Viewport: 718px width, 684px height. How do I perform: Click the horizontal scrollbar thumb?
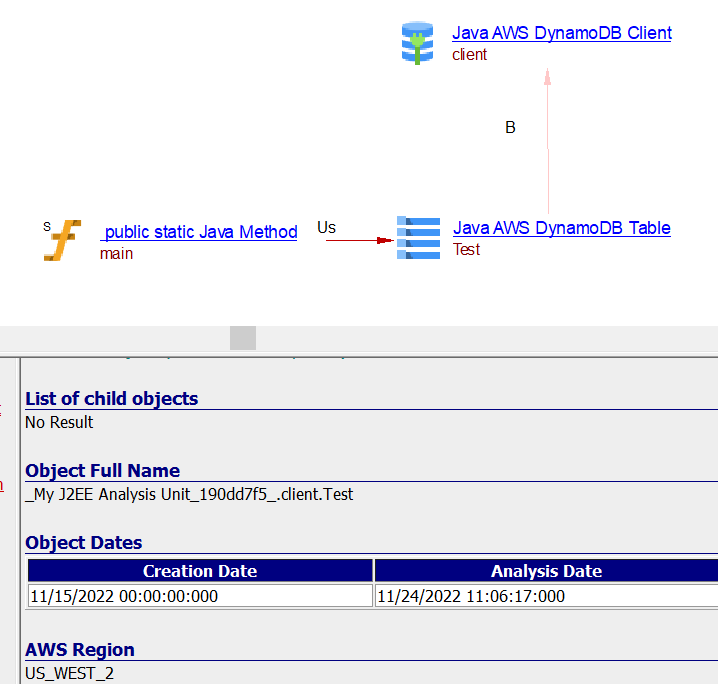pos(243,338)
